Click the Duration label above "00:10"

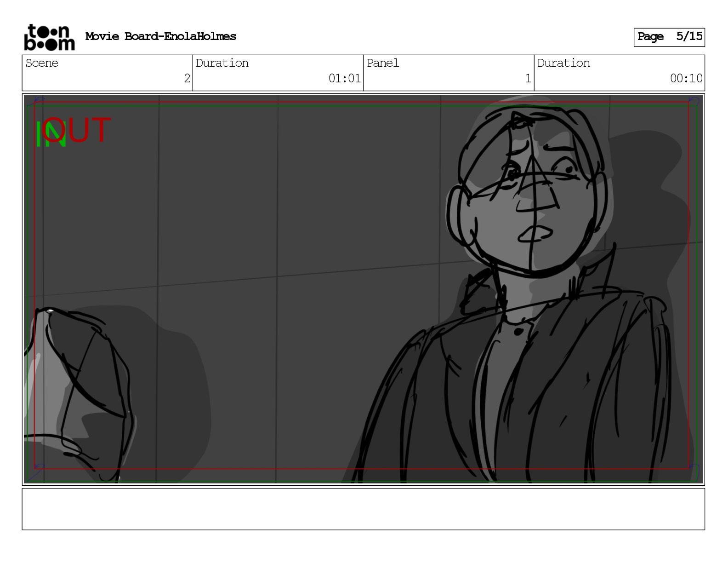coord(563,63)
